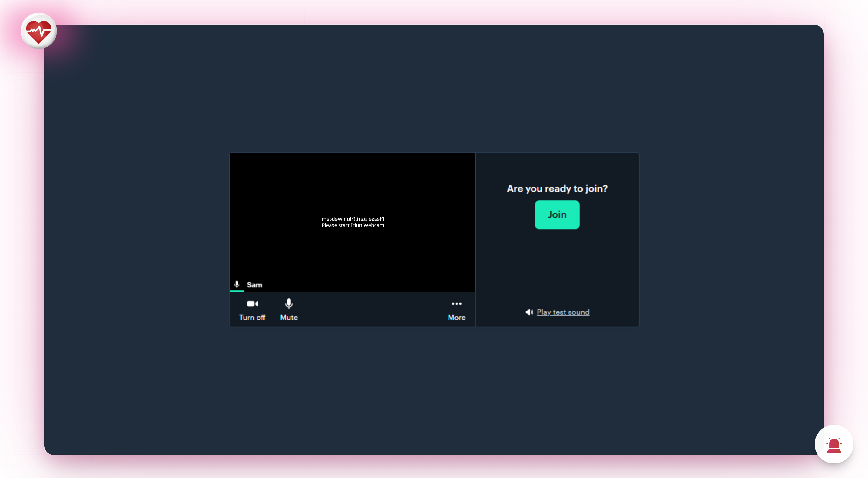Click the mirrored Iriun Webcam text
This screenshot has height=478, width=868.
coord(353,219)
